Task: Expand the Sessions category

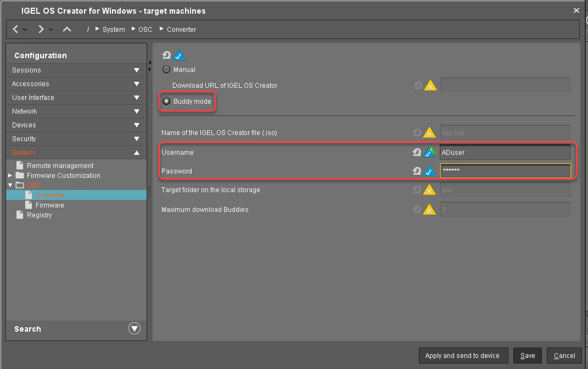Action: pyautogui.click(x=135, y=70)
